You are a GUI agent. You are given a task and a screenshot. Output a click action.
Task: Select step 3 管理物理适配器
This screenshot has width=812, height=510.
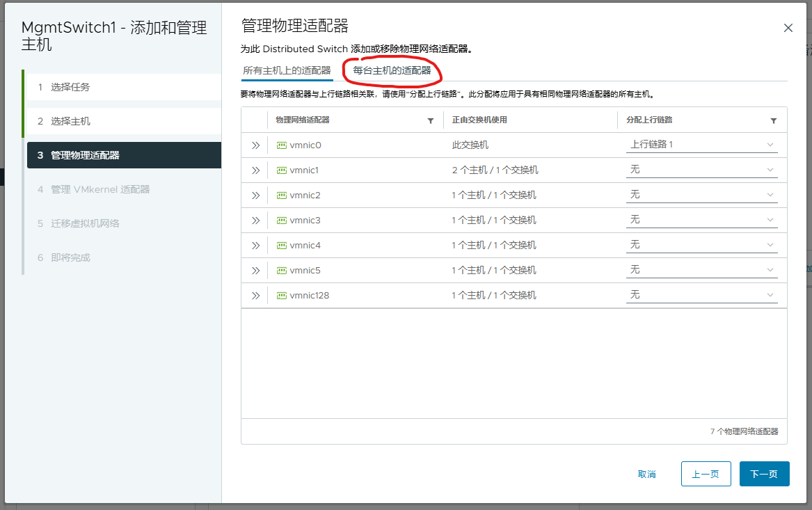click(x=124, y=155)
